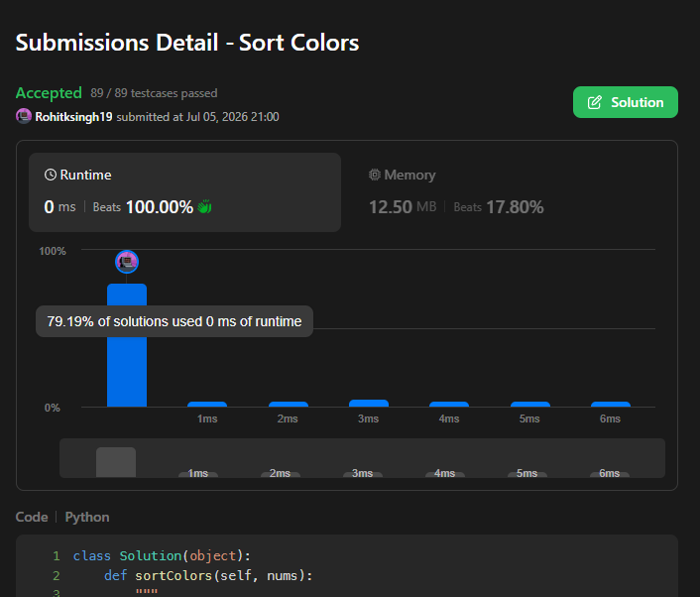The width and height of the screenshot is (700, 597).
Task: Click the '12.50' MB memory value
Action: pos(391,206)
